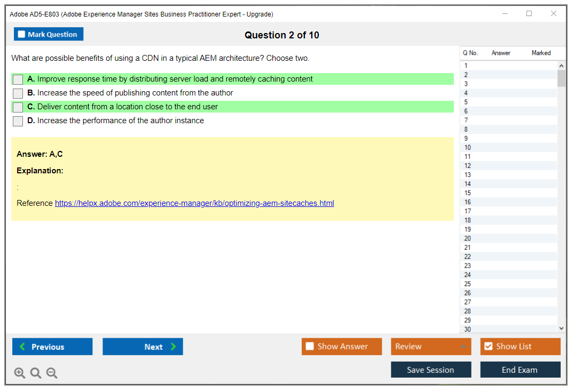The image size is (574, 392).
Task: Tick the checkbox for option B
Action: [18, 93]
